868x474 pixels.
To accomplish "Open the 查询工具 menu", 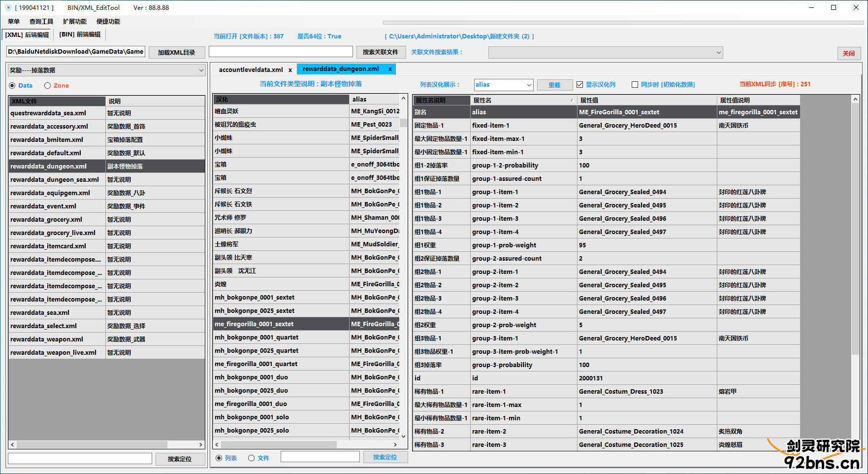I will coord(41,21).
